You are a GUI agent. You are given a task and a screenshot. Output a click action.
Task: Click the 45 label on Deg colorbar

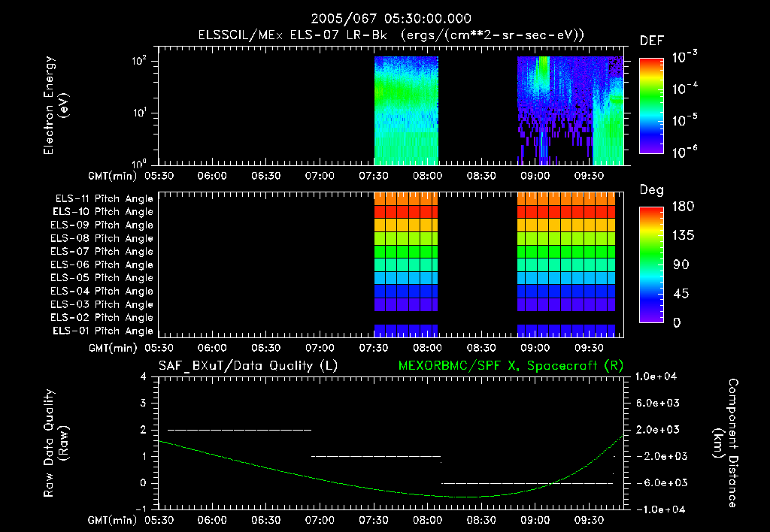point(681,294)
